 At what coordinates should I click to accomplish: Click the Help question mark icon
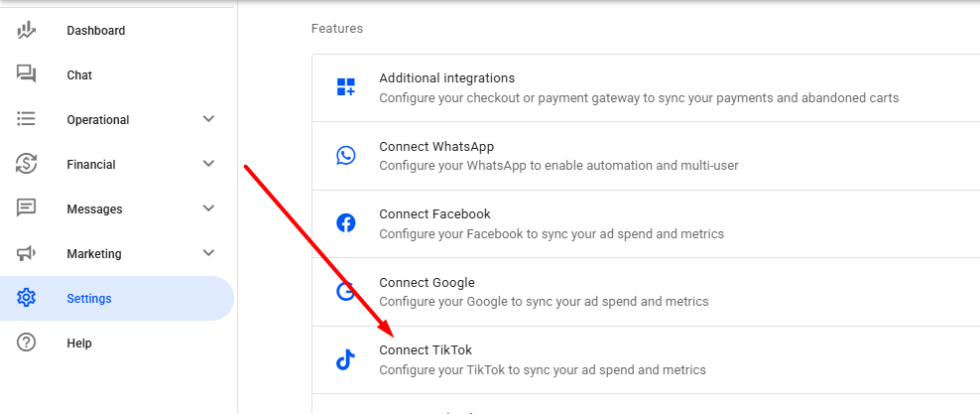(27, 344)
